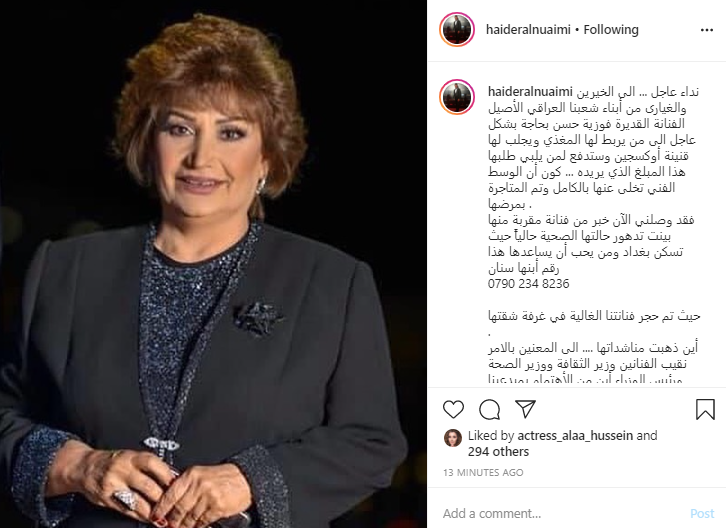Click the woman's photo in the post
This screenshot has width=726, height=528.
tap(213, 264)
